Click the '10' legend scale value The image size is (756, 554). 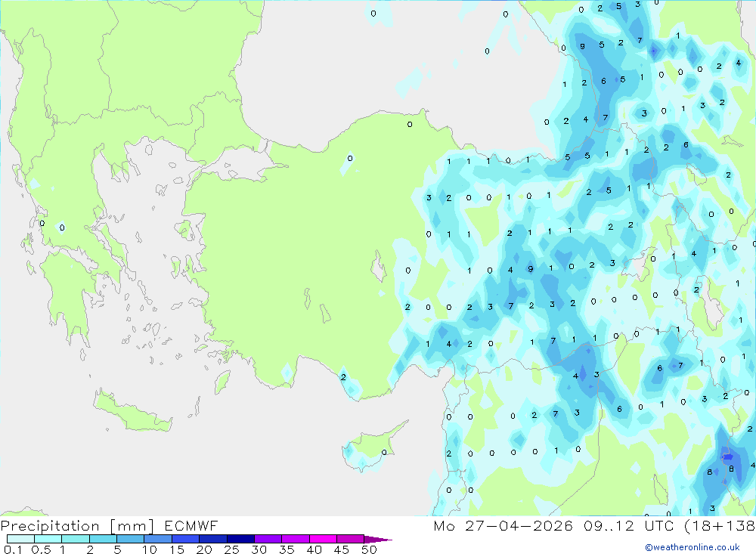[150, 549]
